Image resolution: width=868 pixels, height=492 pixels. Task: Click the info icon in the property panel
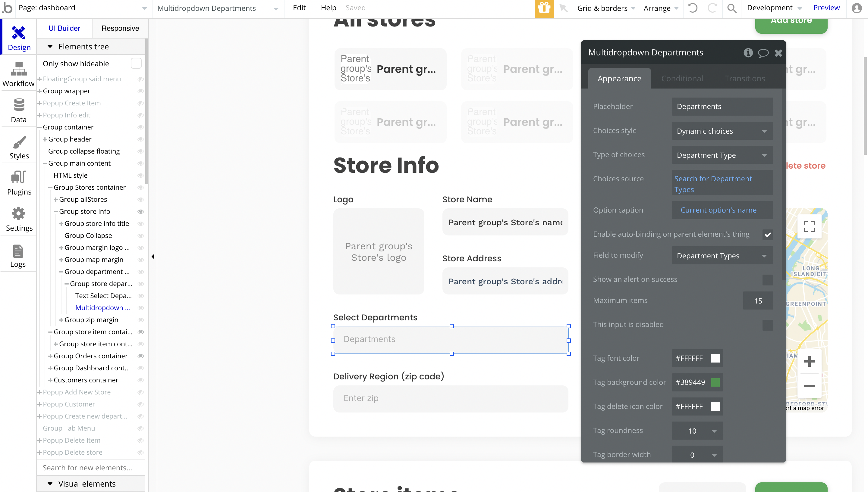coord(748,53)
